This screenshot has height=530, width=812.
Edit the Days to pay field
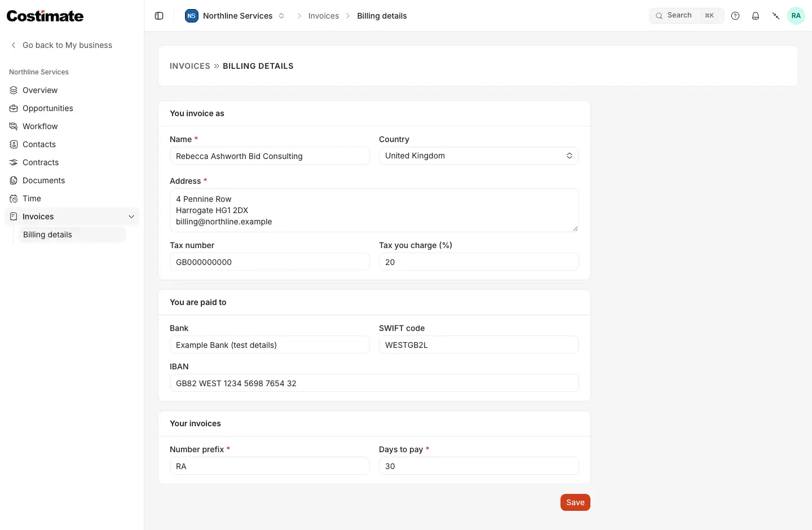479,466
